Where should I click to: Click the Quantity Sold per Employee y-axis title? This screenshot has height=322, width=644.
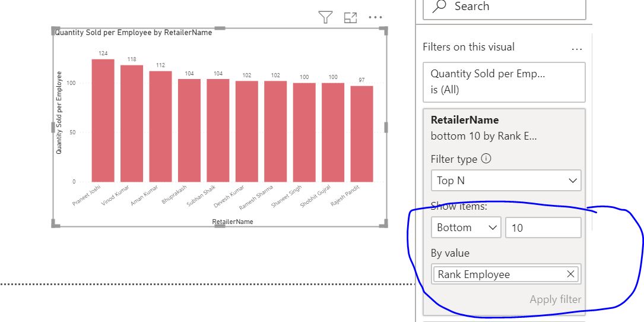pyautogui.click(x=59, y=113)
